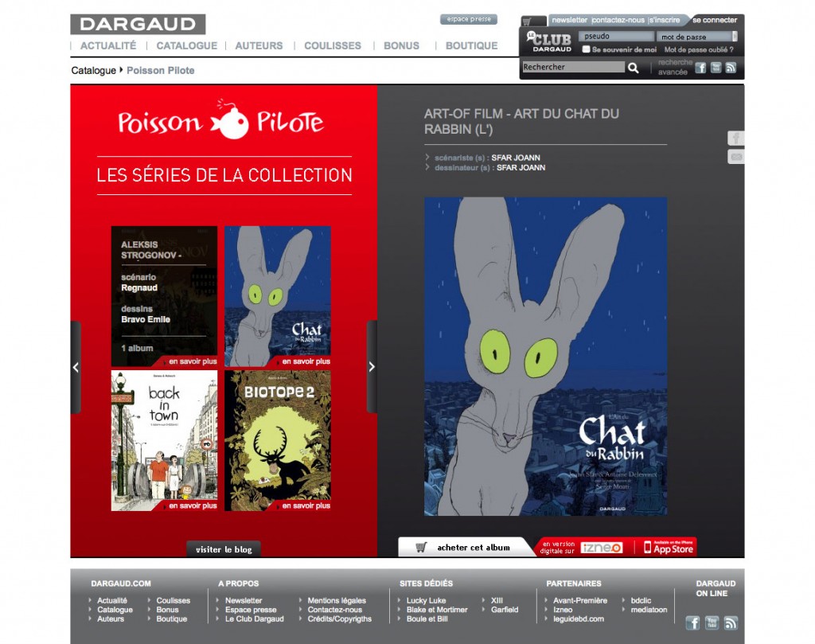The image size is (815, 644).
Task: Open the App Store badge
Action: (x=669, y=548)
